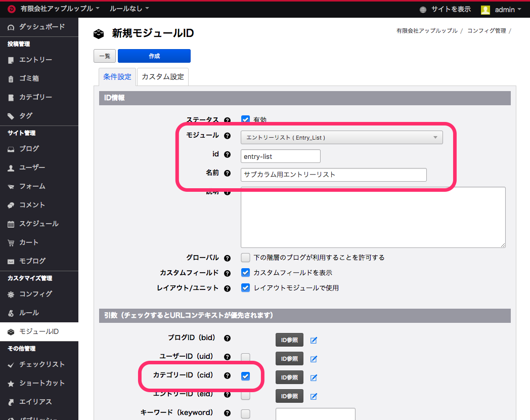The height and width of the screenshot is (420, 530).
Task: Select コンフィグ in the sidebar menu
Action: (35, 294)
